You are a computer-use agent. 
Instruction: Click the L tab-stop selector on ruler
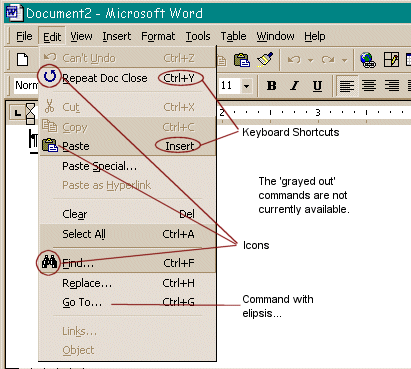(17, 113)
